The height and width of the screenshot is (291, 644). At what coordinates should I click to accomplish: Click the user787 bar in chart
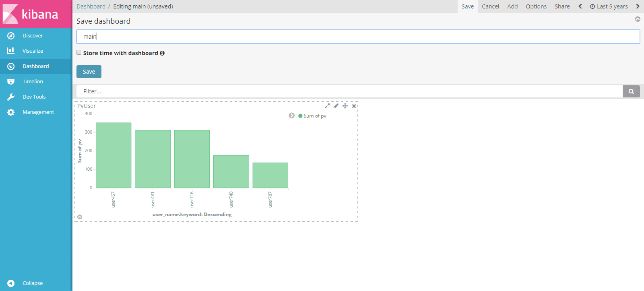[270, 175]
